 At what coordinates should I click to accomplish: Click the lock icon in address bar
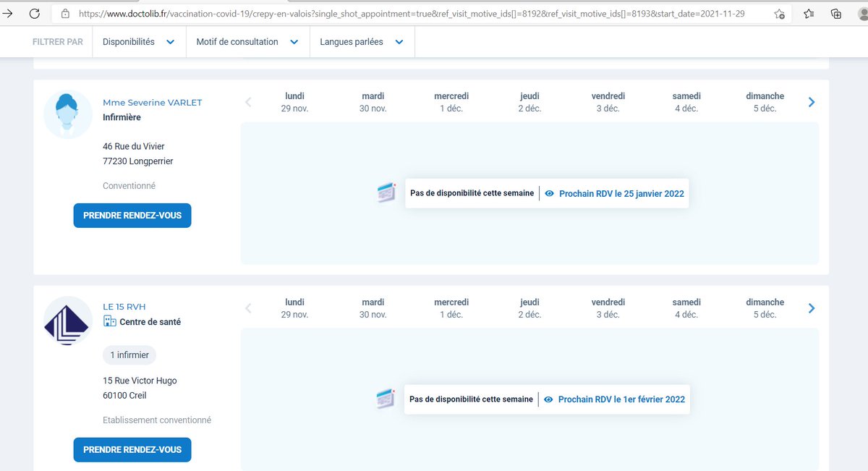pos(65,14)
